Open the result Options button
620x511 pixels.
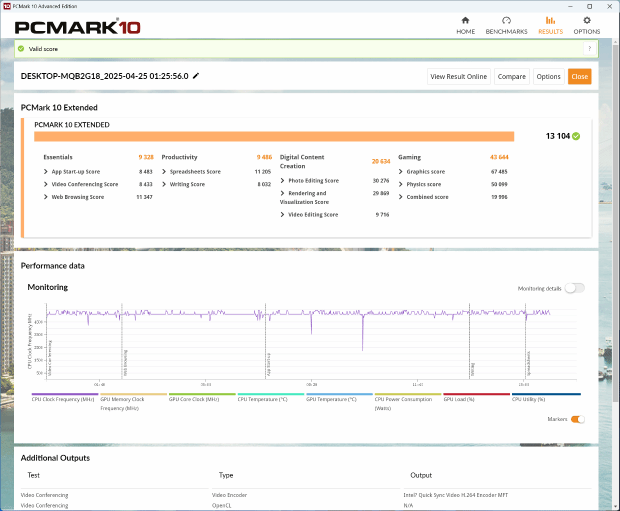(548, 77)
